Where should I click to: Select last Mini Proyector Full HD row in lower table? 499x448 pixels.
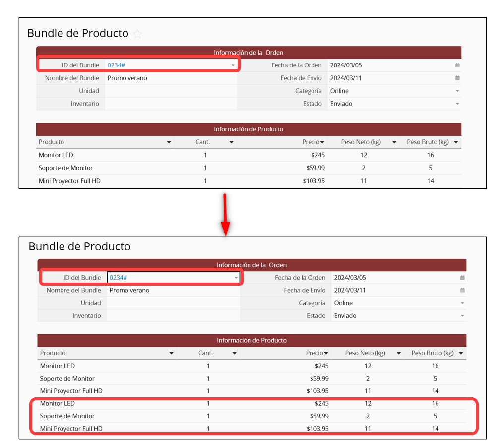click(71, 428)
